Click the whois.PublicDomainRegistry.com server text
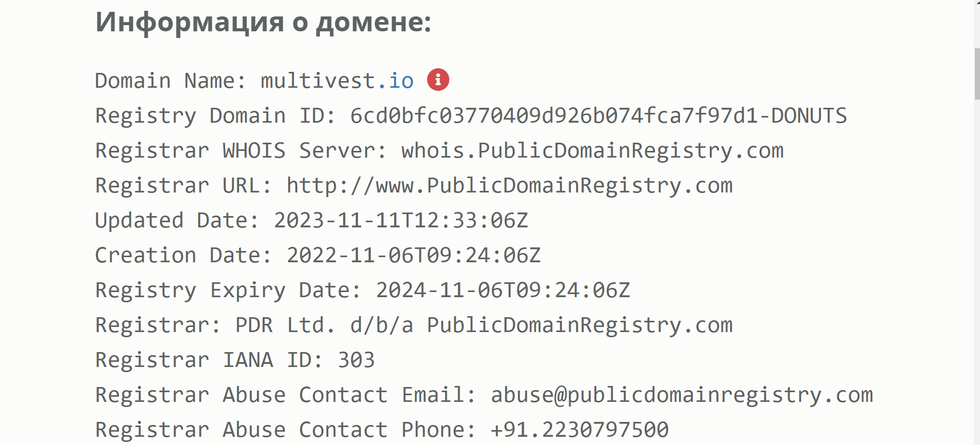 pyautogui.click(x=592, y=151)
